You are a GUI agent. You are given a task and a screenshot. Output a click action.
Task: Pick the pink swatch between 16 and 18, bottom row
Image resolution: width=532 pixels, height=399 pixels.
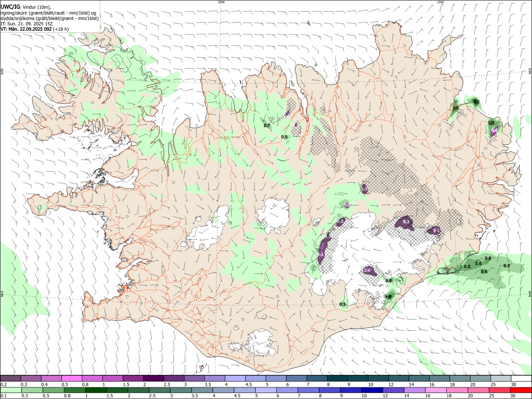tap(436, 390)
